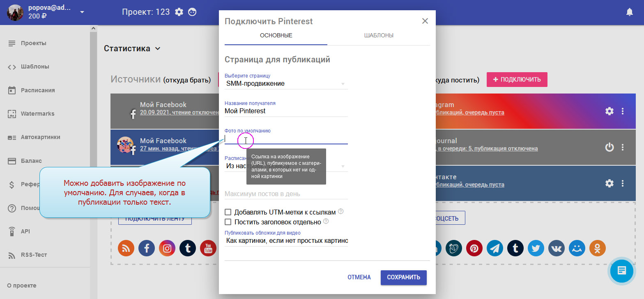The image size is (644, 299).
Task: Click the Instagram source icon
Action: 167,248
